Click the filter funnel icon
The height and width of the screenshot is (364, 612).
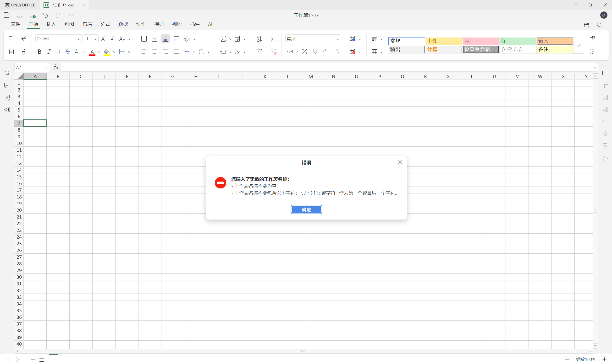(x=259, y=52)
